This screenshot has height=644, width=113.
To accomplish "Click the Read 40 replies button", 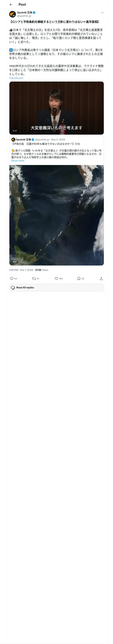I will [56, 288].
